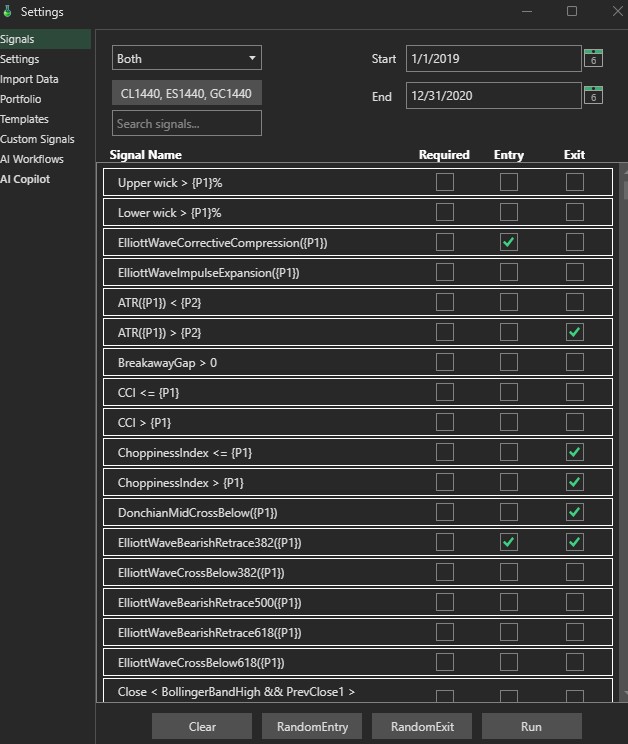Check Required for Lower wick > {P1}%
Image resolution: width=628 pixels, height=744 pixels.
pyautogui.click(x=445, y=212)
